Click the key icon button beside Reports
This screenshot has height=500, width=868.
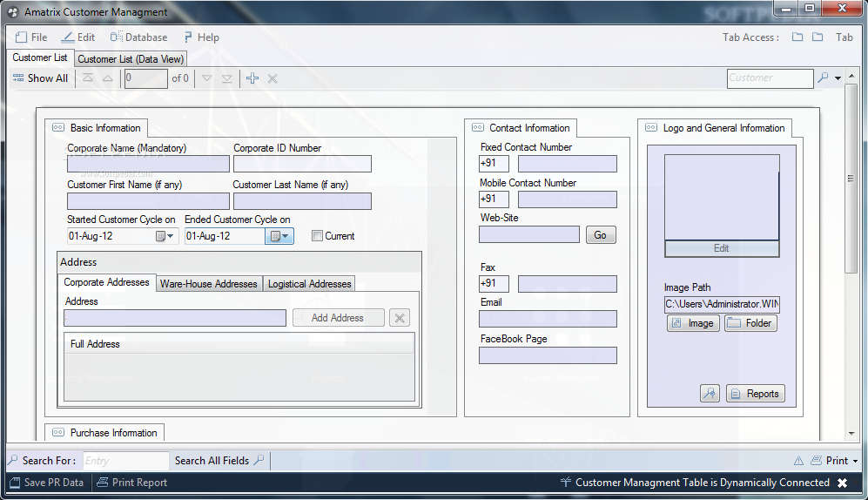[x=710, y=394]
